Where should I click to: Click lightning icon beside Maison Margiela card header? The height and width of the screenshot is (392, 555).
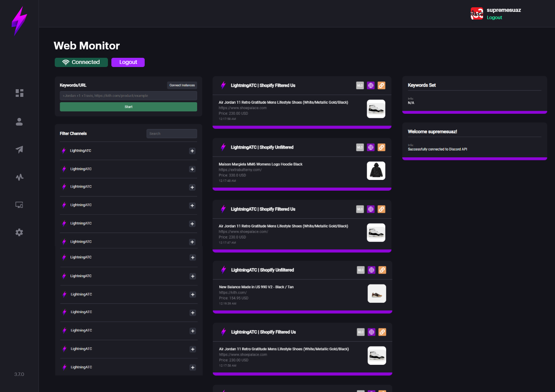coord(223,147)
